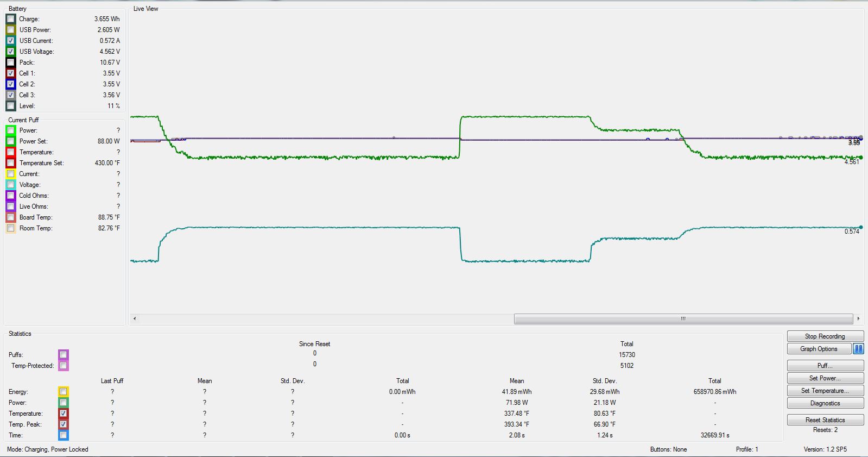Toggle the USB Voltage checkbox
The image size is (868, 457).
pyautogui.click(x=11, y=52)
